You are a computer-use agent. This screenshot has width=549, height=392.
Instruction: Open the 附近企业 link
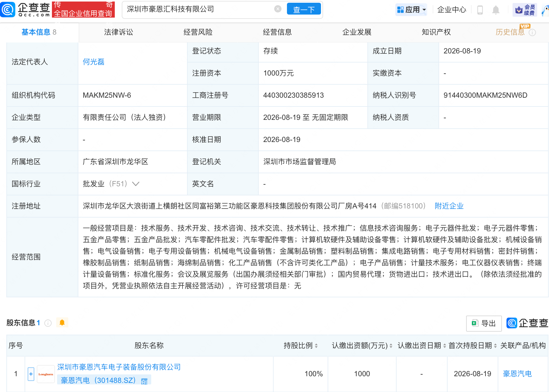click(449, 206)
